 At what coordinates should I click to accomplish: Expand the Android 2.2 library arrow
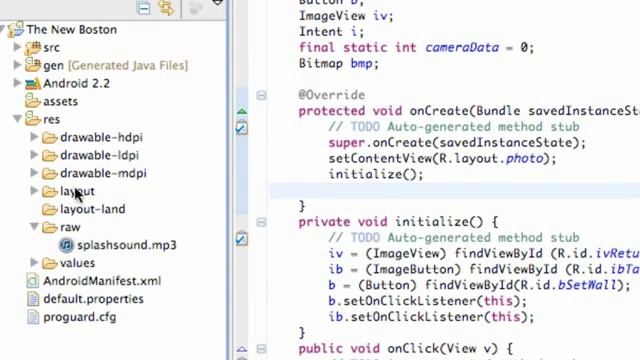coord(17,82)
